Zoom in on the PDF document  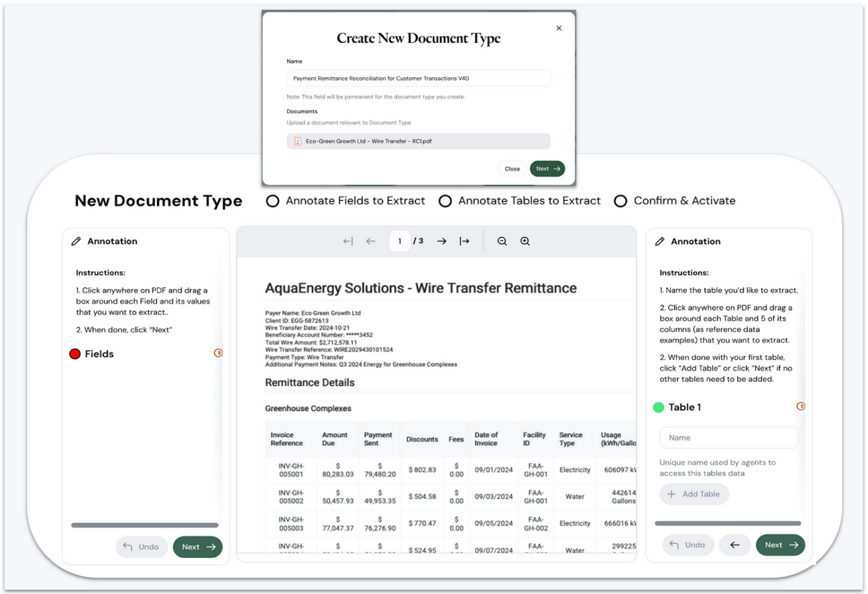click(x=525, y=241)
